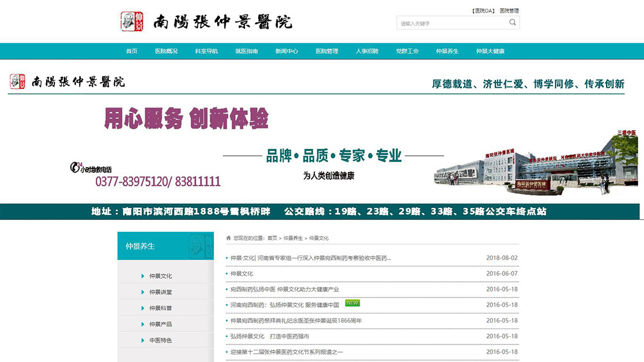Image resolution: width=644 pixels, height=362 pixels.
Task: Click the home icon in breadcrumb
Action: pos(228,238)
